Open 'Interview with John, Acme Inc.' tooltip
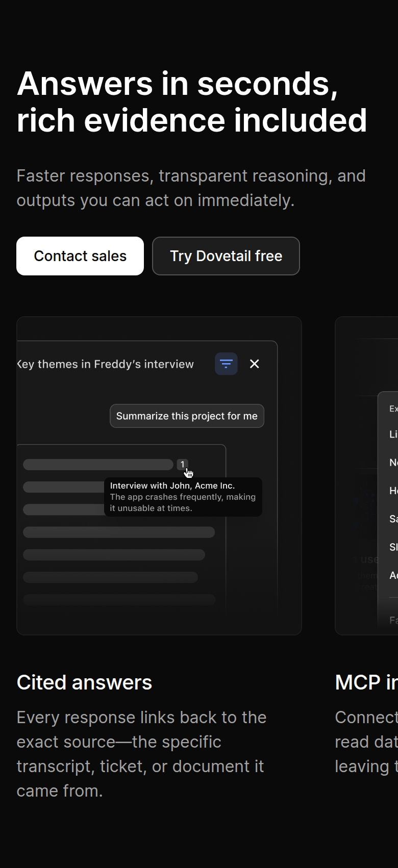The height and width of the screenshot is (868, 398). 183,497
